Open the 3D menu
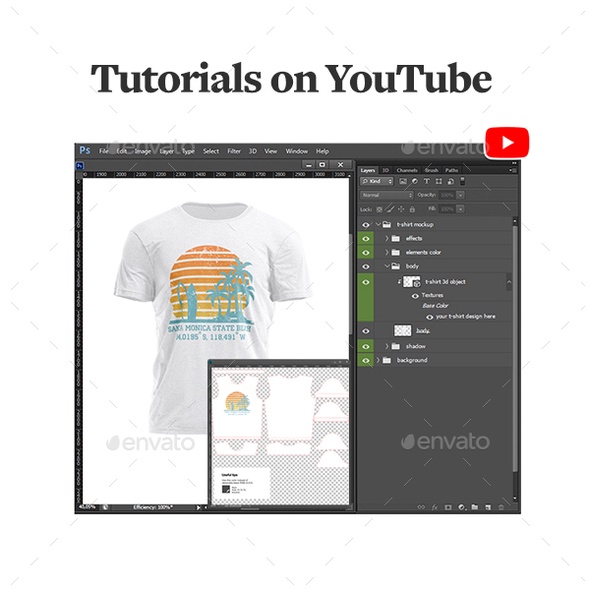The height and width of the screenshot is (590, 590). point(252,151)
